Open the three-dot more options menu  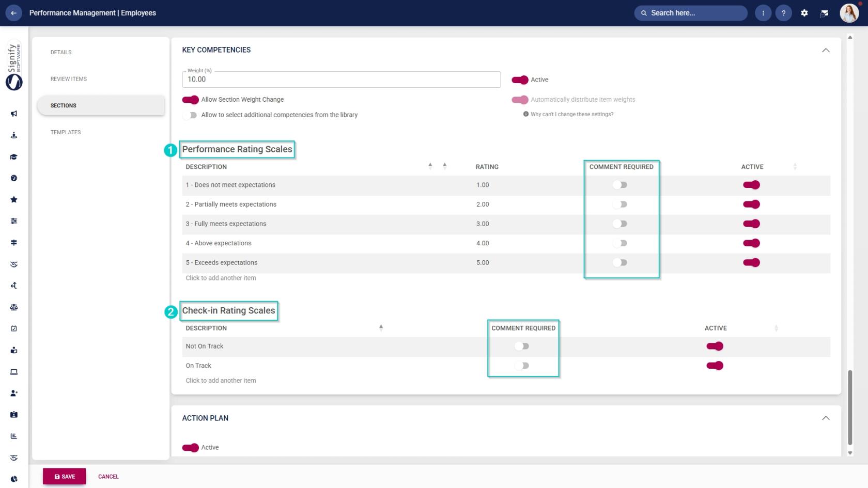[763, 13]
